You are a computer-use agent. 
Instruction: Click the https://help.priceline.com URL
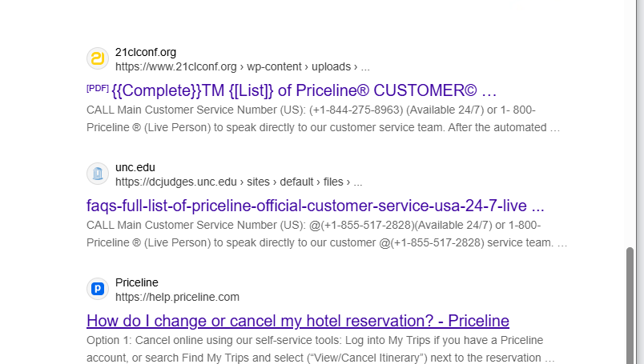coord(177,297)
